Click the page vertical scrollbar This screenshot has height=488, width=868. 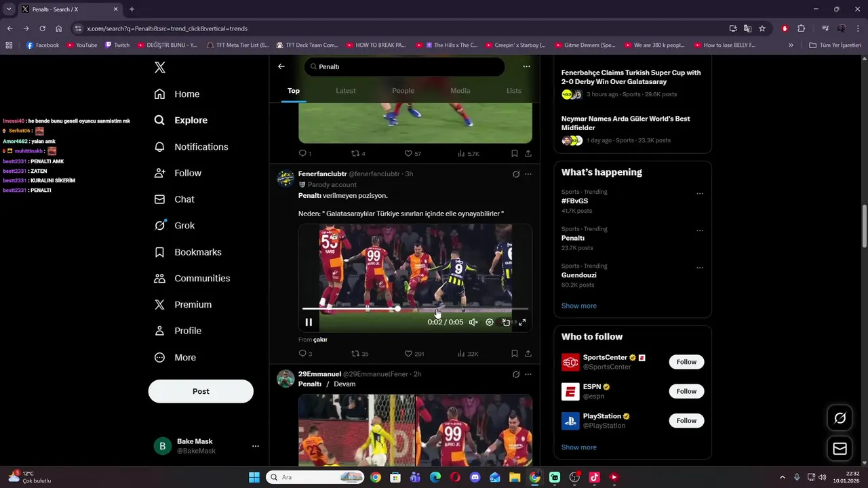864,227
